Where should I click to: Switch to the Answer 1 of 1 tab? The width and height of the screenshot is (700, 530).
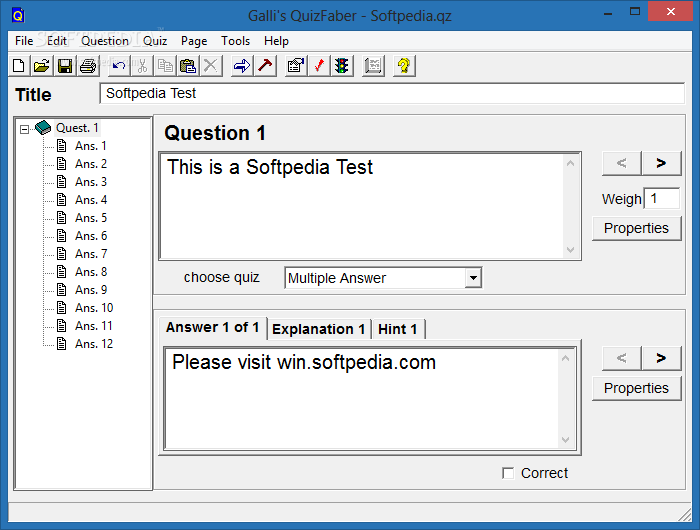212,328
